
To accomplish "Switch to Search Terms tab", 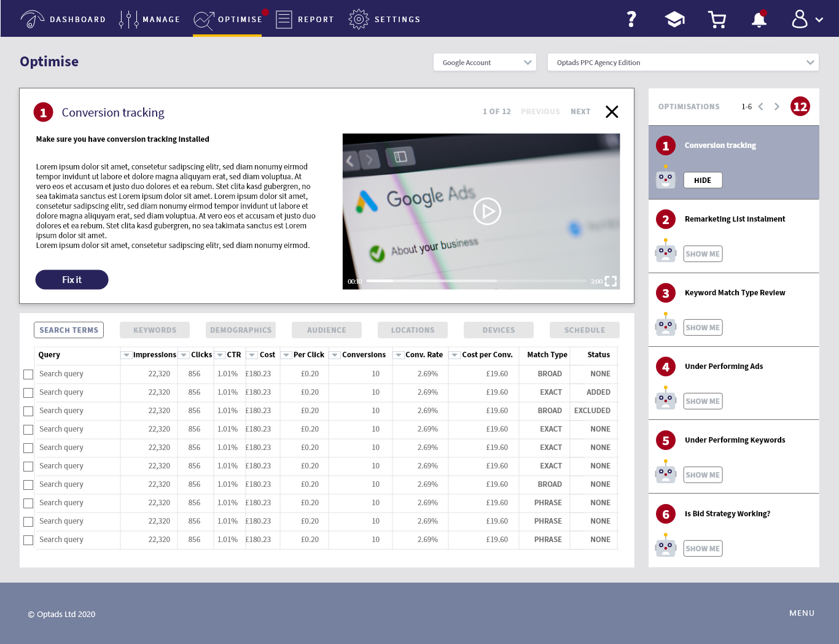I will [69, 330].
